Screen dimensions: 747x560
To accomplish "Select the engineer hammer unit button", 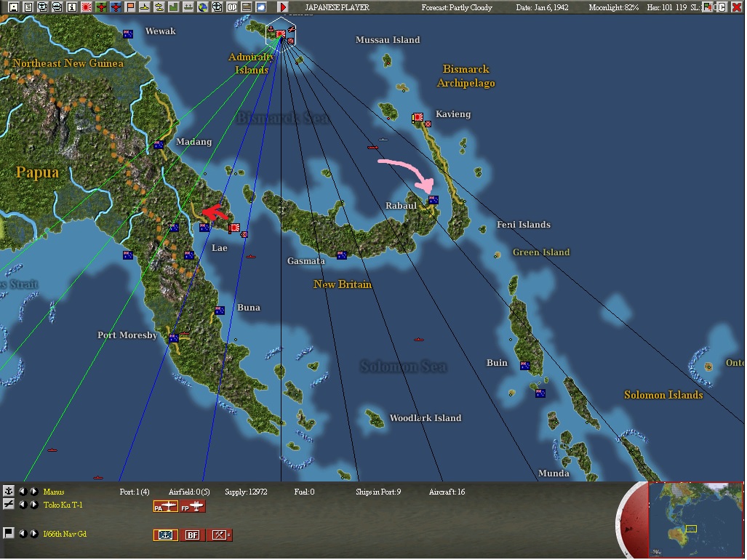I will click(x=220, y=535).
